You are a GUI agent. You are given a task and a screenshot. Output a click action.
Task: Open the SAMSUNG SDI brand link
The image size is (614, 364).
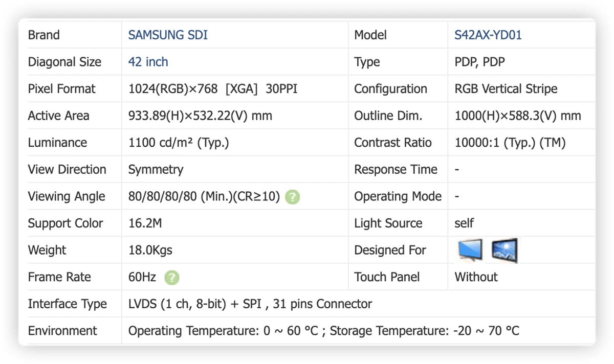(168, 35)
